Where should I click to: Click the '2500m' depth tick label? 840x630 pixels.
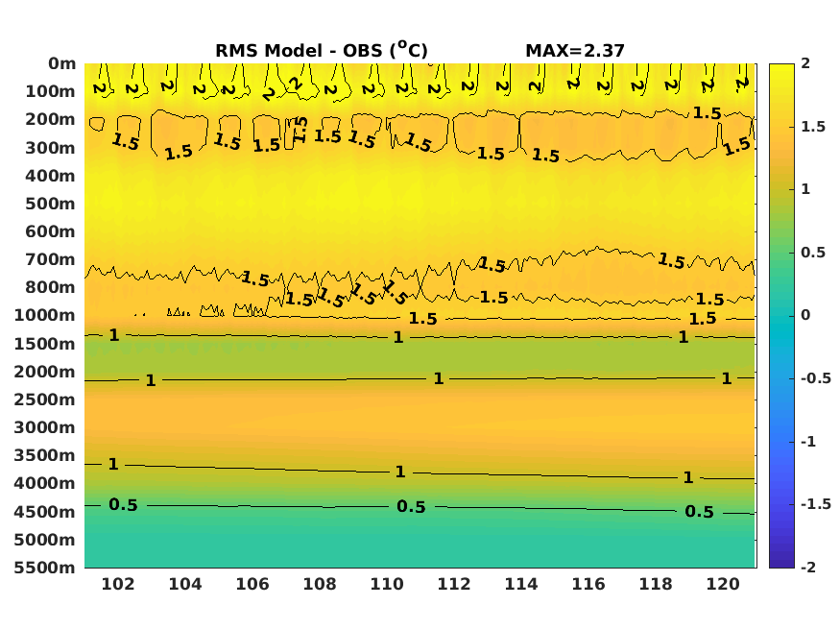pos(45,400)
